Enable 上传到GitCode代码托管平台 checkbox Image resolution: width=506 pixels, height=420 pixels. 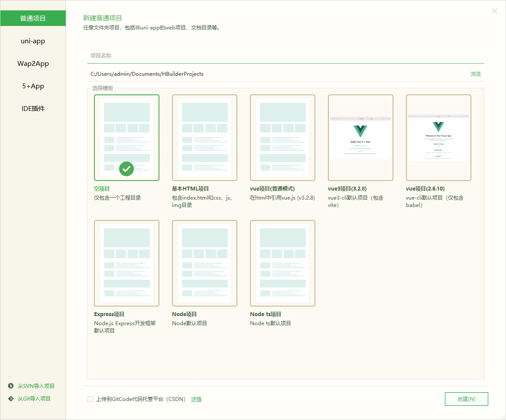[90, 399]
